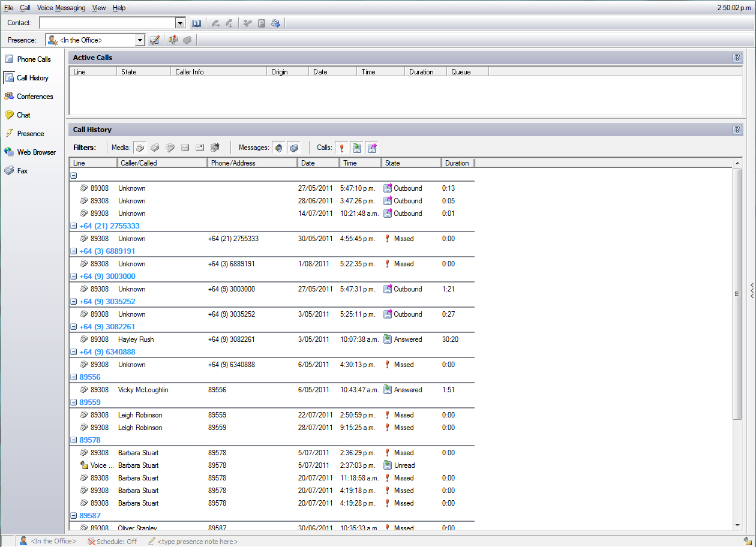Click the Caller Info column header
Image resolution: width=756 pixels, height=547 pixels.
click(x=218, y=71)
